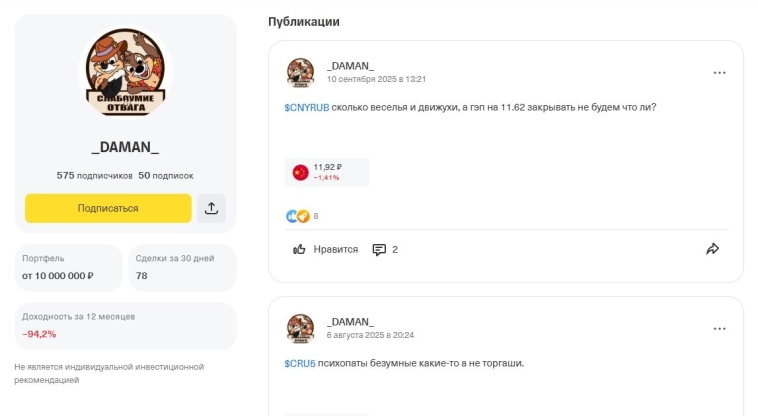The height and width of the screenshot is (416, 758).
Task: Open the three-dots menu on the $CNYRUB post
Action: point(719,73)
